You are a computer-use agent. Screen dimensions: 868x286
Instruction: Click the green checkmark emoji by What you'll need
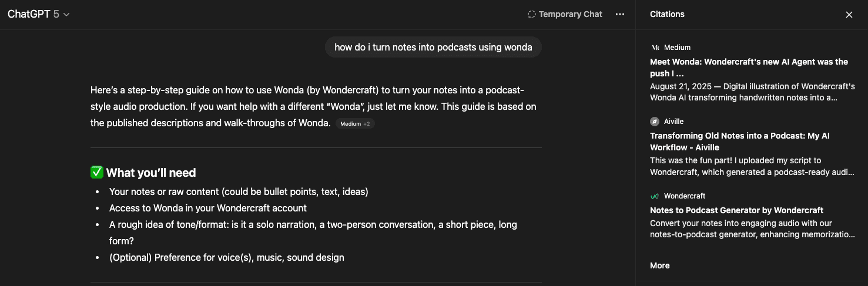(x=96, y=173)
